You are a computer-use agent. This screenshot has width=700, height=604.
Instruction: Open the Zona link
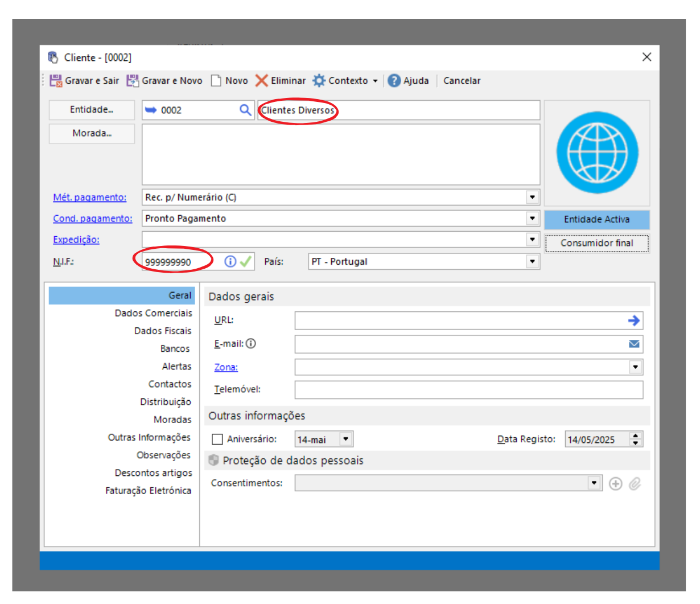[226, 368]
